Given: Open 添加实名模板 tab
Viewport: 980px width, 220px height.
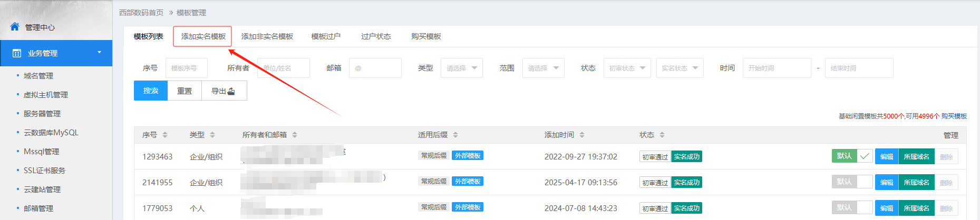Looking at the screenshot, I should (203, 36).
